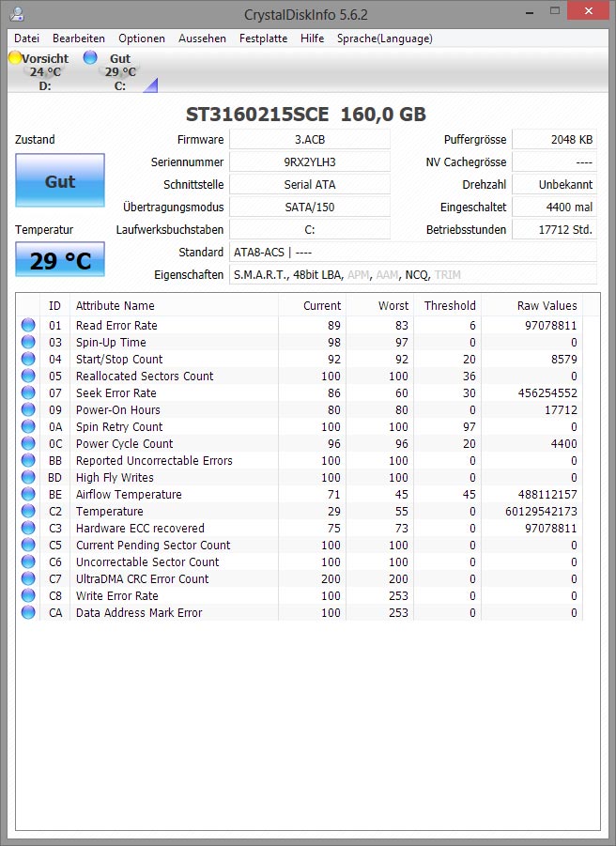
Task: Click the Eigenschaften features field
Action: (413, 274)
